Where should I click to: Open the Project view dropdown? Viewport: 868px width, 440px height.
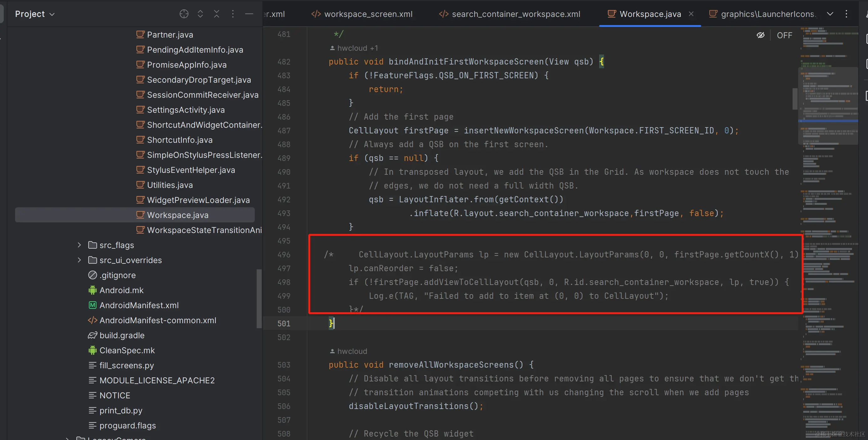(x=35, y=14)
